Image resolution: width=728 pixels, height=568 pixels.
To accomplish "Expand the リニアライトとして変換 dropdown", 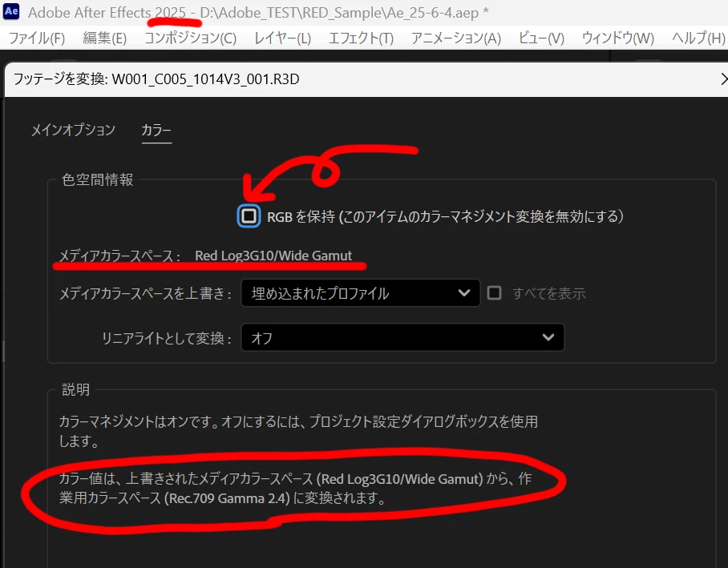I will coord(402,337).
